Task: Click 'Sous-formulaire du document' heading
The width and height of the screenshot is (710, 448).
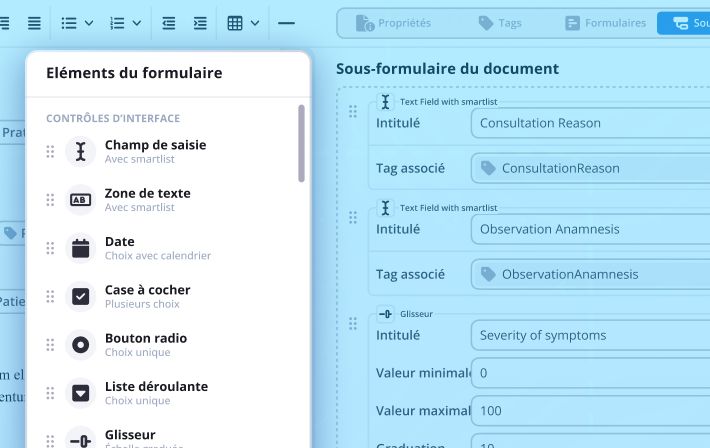Action: pos(447,69)
